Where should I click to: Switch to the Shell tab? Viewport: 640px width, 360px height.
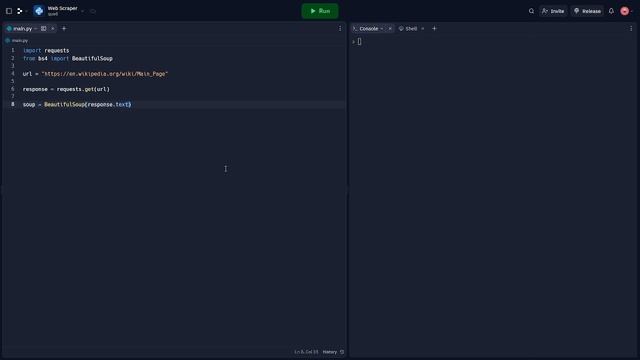(x=411, y=29)
